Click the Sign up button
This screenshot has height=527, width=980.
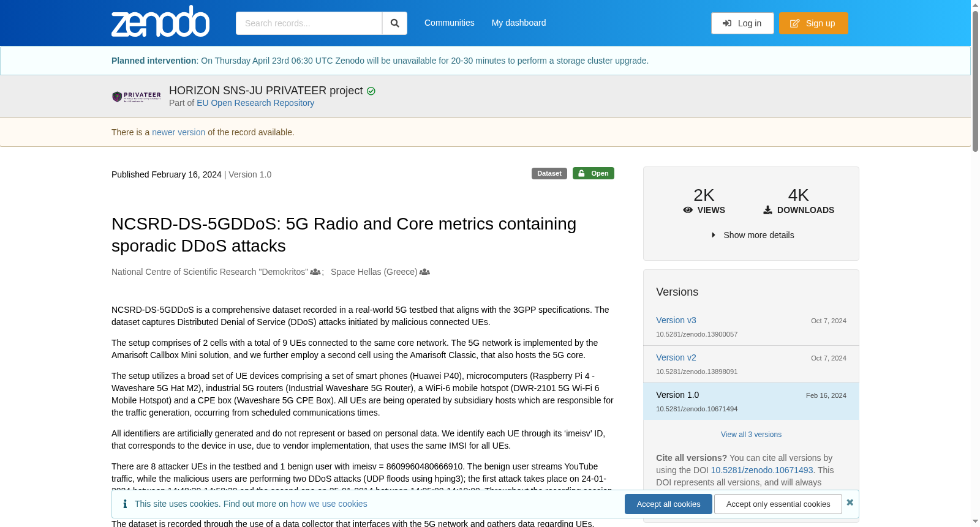[x=813, y=23]
